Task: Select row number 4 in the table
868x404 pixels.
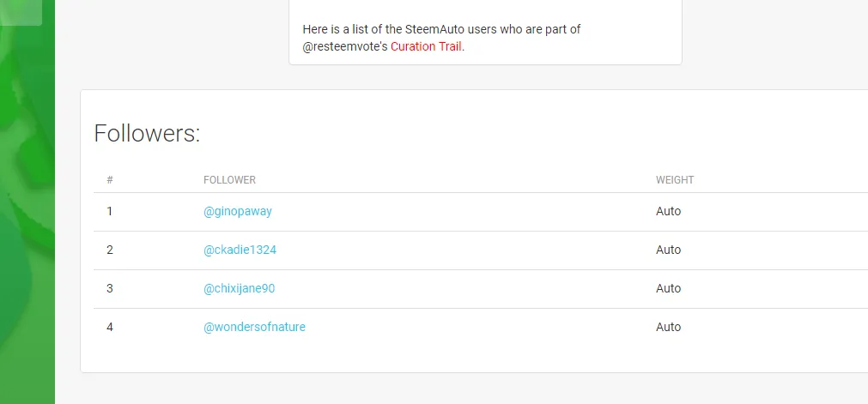Action: coord(110,327)
